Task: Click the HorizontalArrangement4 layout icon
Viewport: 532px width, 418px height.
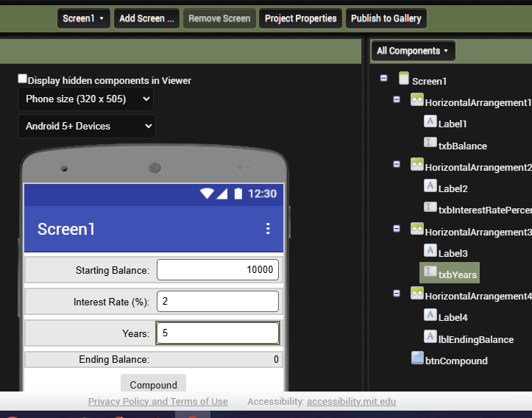Action: coord(417,294)
